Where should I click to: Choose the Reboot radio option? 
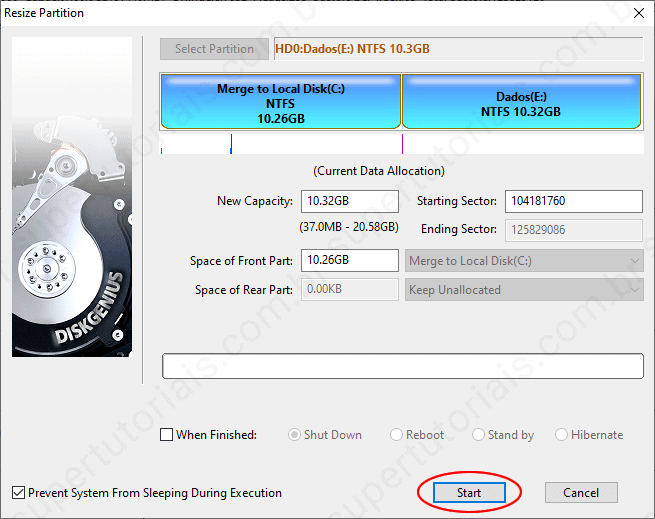pyautogui.click(x=397, y=435)
